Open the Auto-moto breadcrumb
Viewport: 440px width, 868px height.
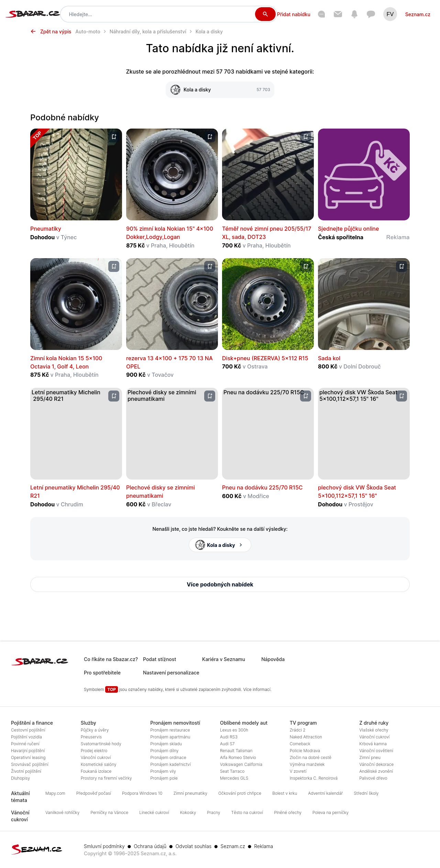coord(88,32)
